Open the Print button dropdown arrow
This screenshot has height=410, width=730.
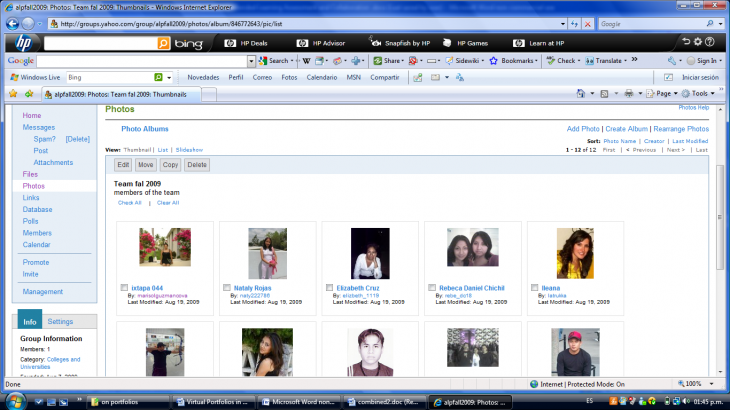[640, 94]
